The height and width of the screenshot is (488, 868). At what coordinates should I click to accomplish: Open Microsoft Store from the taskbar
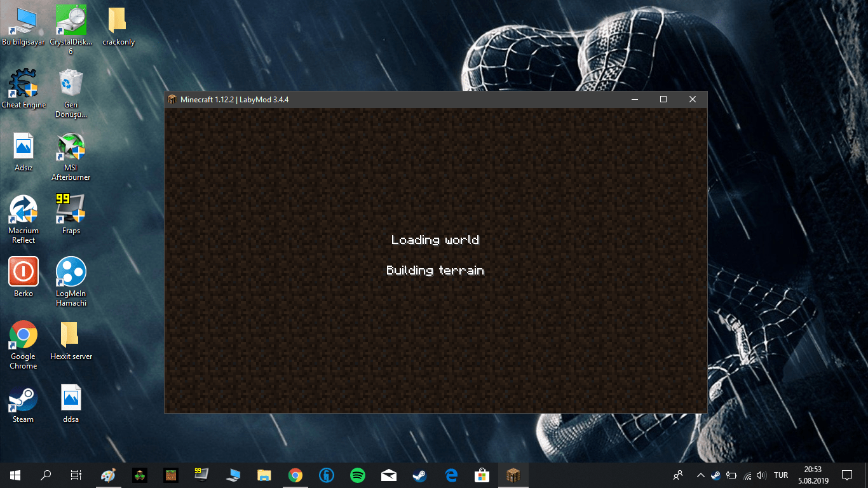click(482, 475)
